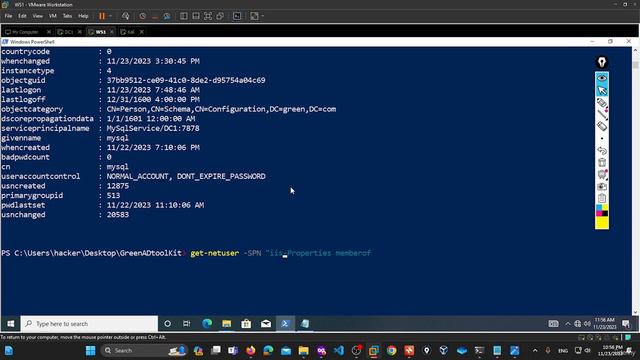Open Visual Studio Code from host taskbar
The height and width of the screenshot is (360, 640).
(x=339, y=351)
